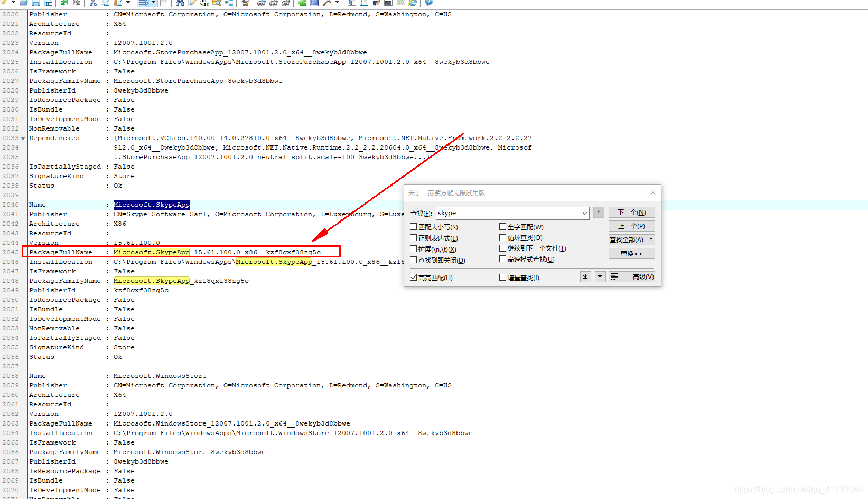Click the Redo arrow icon
Screen dimensions: 868x499
[x=76, y=3]
